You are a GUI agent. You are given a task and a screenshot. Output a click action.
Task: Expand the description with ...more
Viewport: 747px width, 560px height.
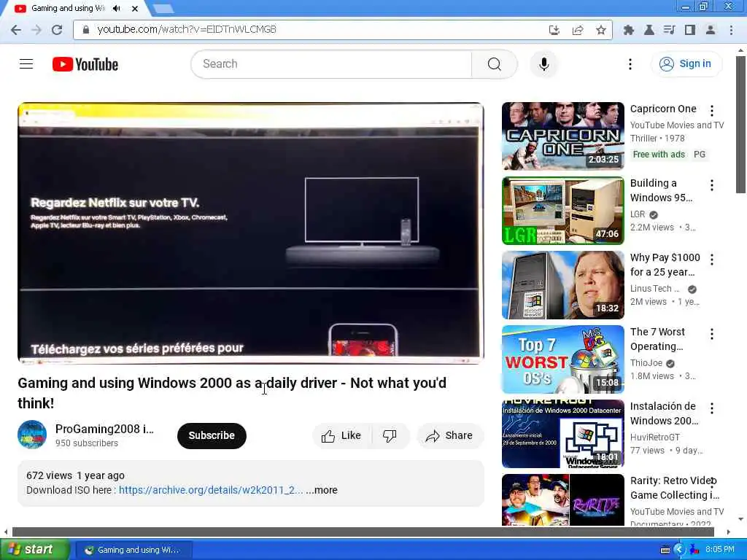tap(322, 490)
